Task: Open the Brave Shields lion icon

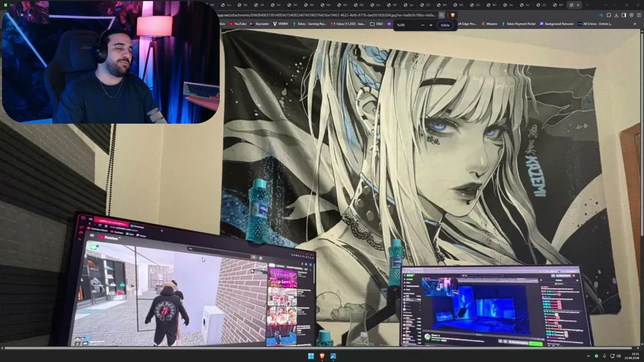Action: coord(453,15)
